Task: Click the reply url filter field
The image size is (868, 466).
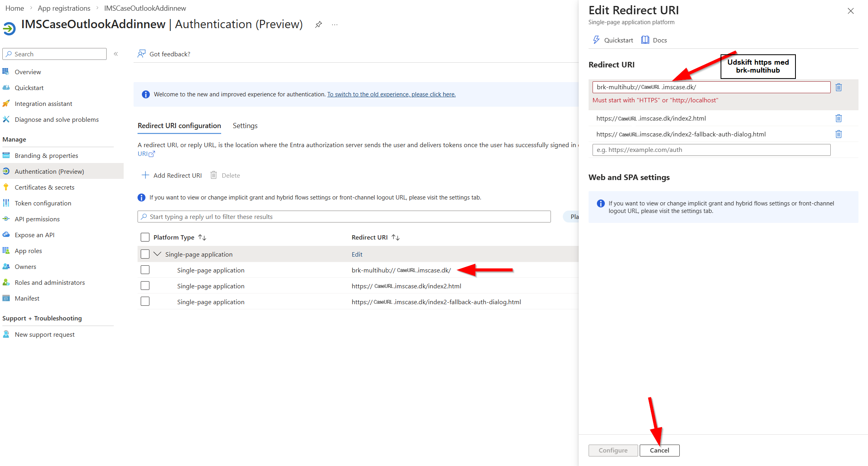Action: coord(344,217)
